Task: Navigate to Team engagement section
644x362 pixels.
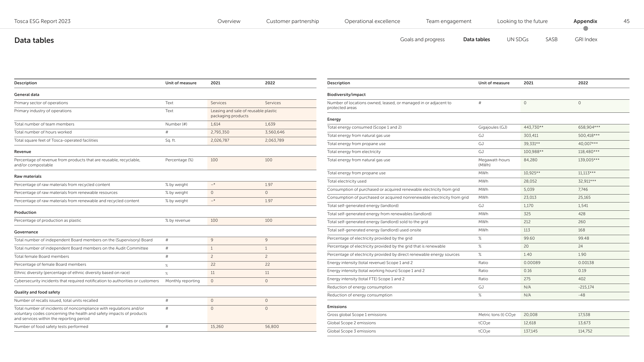Action: click(449, 21)
